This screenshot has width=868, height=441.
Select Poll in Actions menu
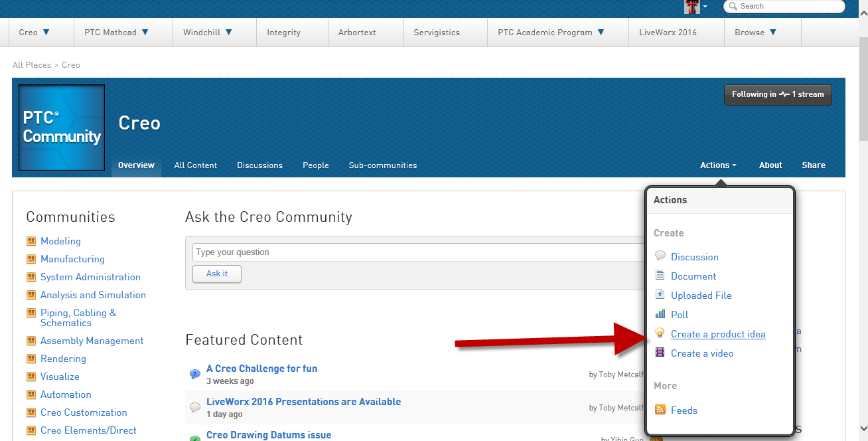[680, 315]
